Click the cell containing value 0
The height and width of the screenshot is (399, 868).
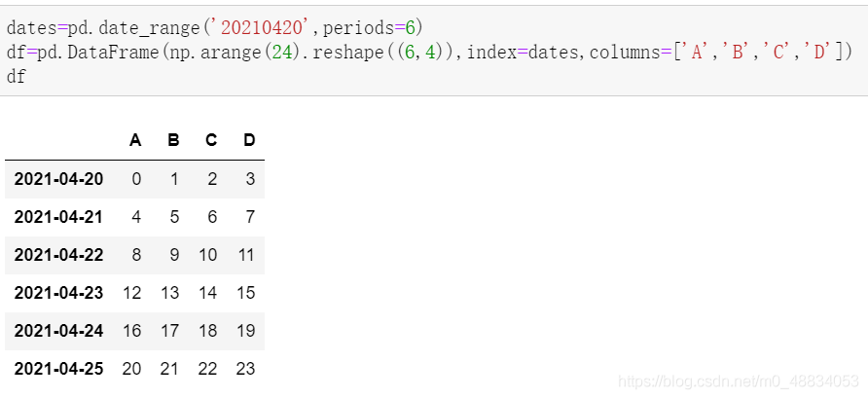point(137,179)
